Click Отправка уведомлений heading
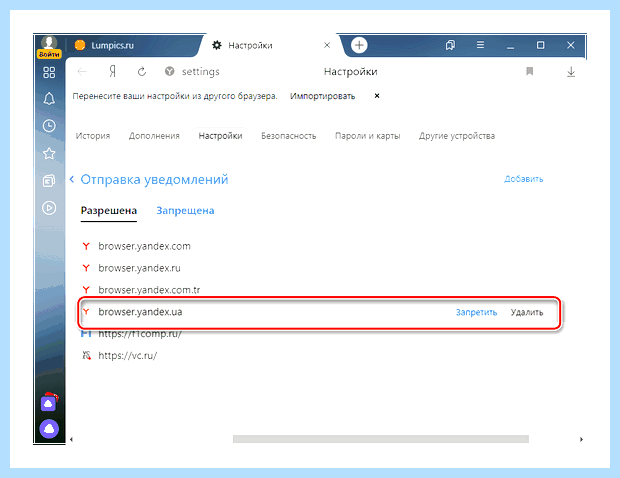This screenshot has width=620, height=478. (x=154, y=179)
